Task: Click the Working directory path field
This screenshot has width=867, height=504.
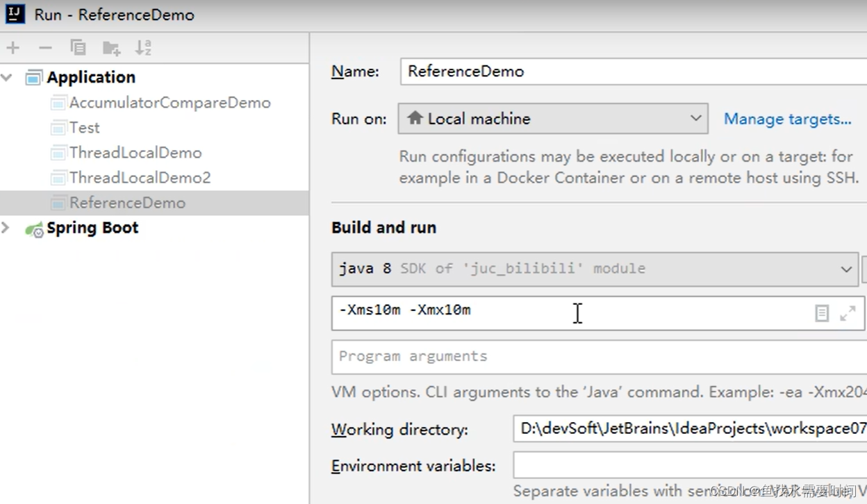Action: click(x=689, y=430)
